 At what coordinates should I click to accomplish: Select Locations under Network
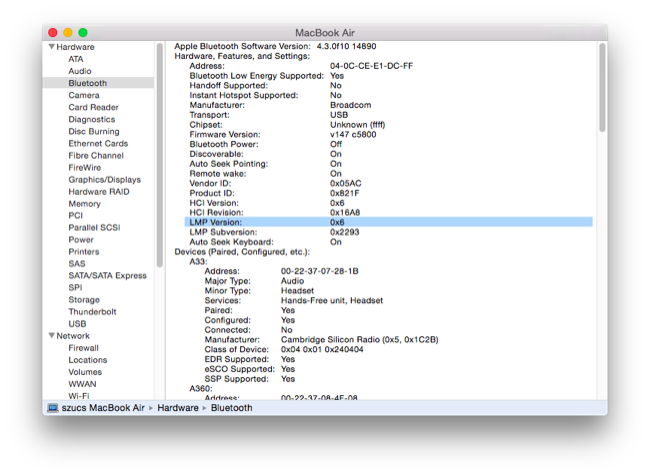tap(87, 359)
